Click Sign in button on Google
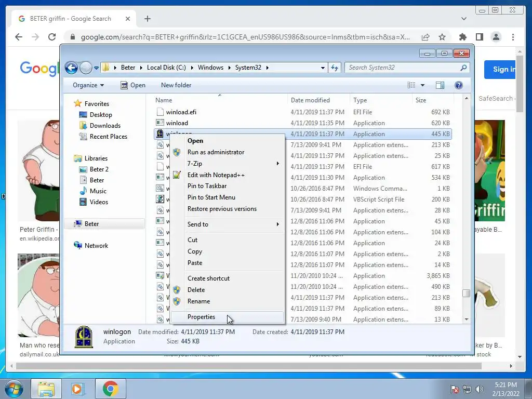Viewport: 532px width, 399px height. click(x=500, y=70)
